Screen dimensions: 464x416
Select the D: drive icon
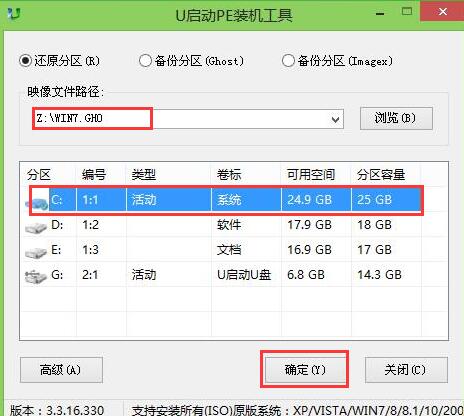36,227
